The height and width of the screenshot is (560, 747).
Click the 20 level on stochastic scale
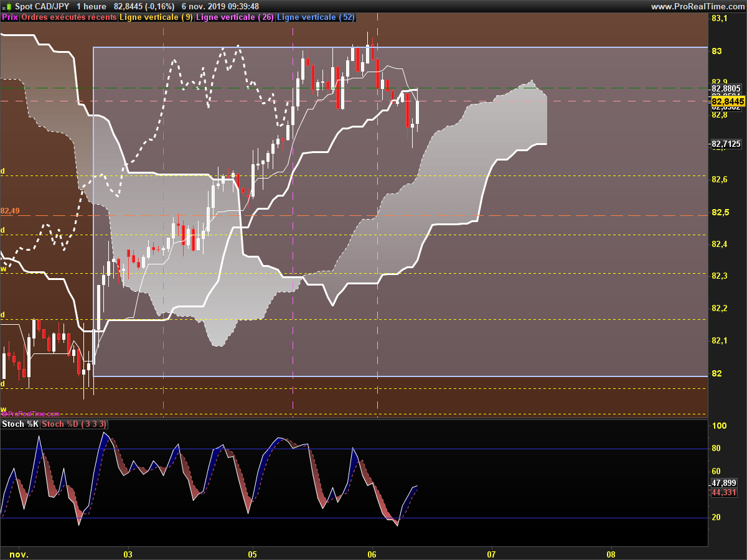717,518
